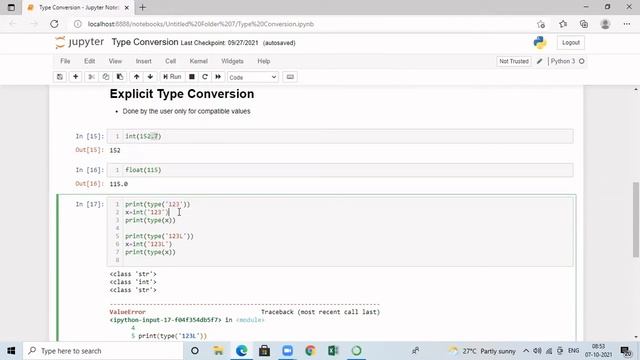Screen dimensions: 640x360
Task: Paste cells below using the toolbar icon
Action: coord(120,77)
